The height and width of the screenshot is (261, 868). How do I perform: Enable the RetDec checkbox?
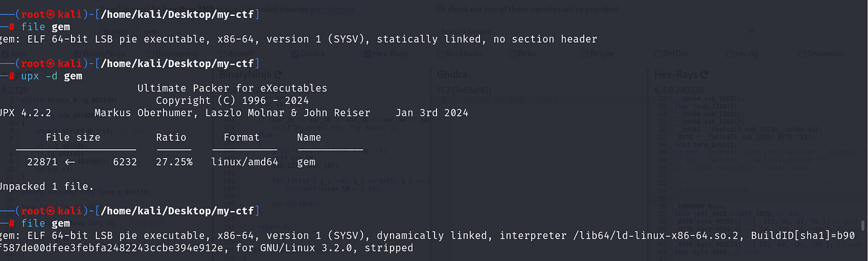(x=658, y=54)
